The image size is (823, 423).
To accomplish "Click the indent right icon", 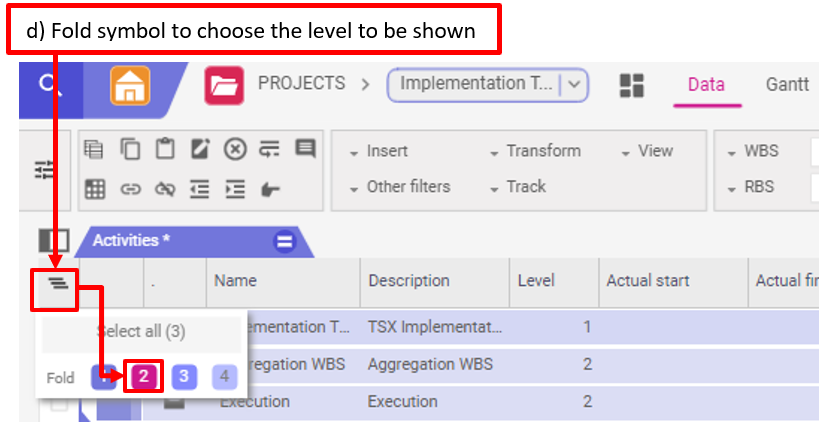I will (x=235, y=187).
